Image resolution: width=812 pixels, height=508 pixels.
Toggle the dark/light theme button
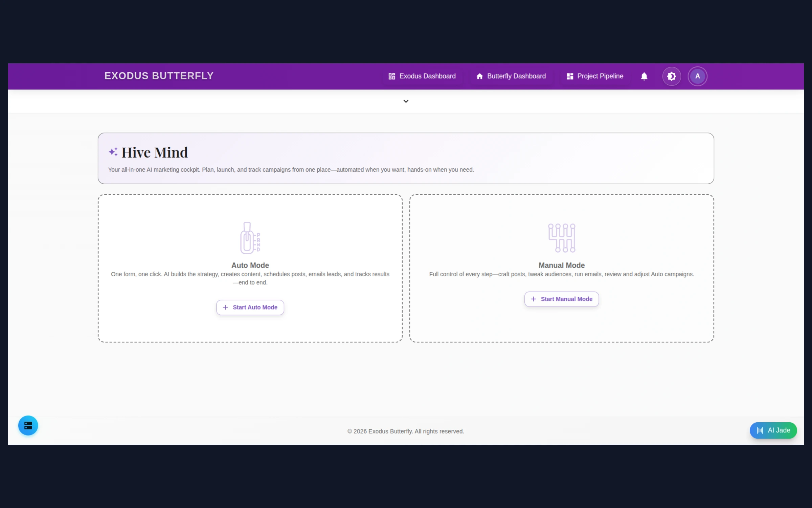[x=671, y=76]
